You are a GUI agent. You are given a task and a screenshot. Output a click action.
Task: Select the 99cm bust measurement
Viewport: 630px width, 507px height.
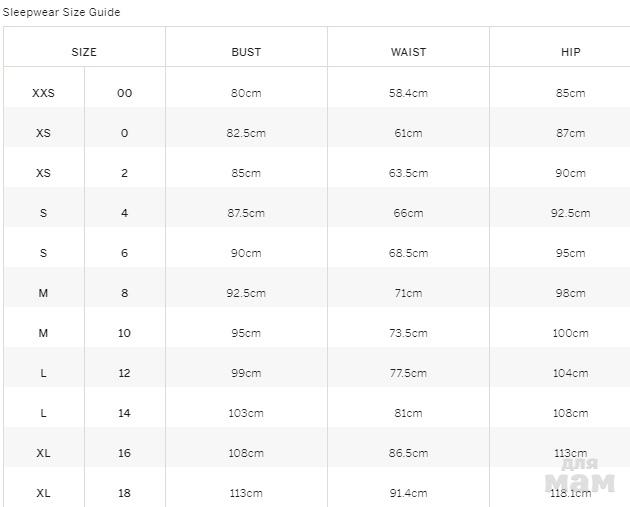pyautogui.click(x=246, y=373)
